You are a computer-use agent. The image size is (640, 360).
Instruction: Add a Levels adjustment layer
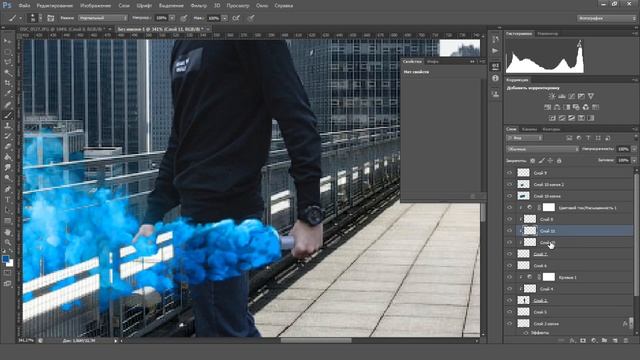pos(562,96)
